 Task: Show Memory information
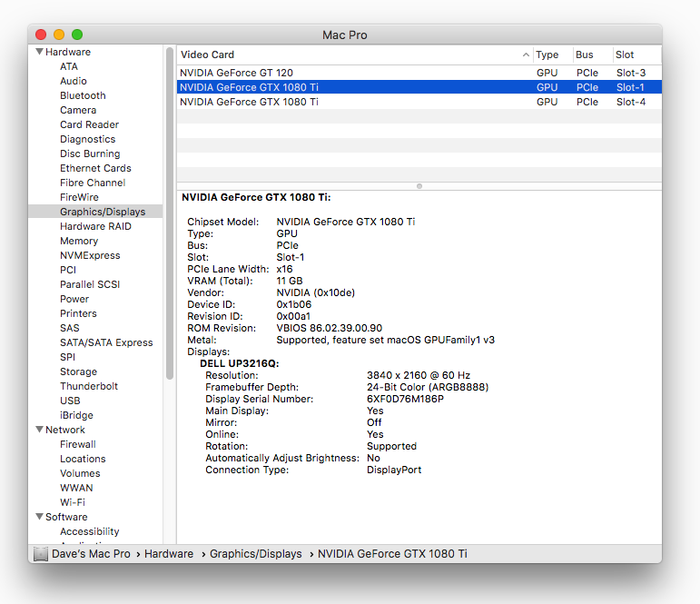pyautogui.click(x=79, y=241)
